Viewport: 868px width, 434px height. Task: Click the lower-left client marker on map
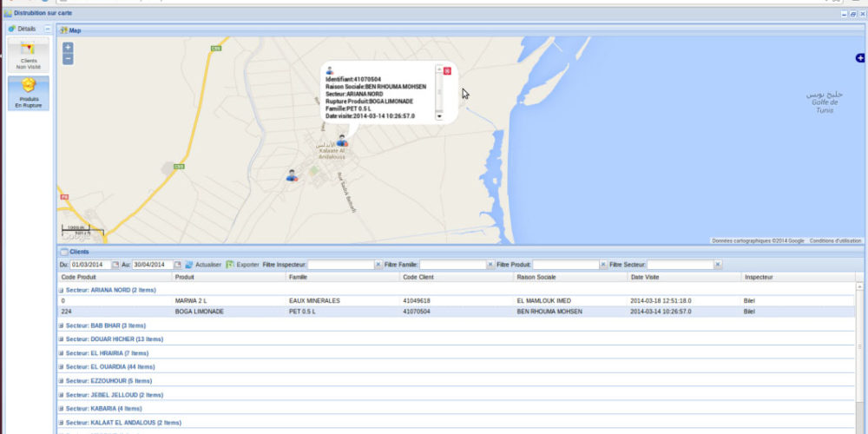point(292,175)
